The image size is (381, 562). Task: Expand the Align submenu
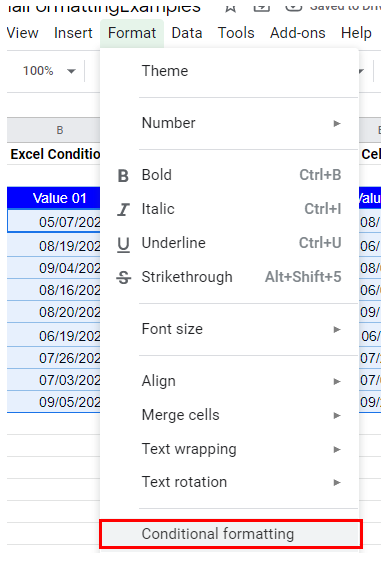click(x=229, y=381)
